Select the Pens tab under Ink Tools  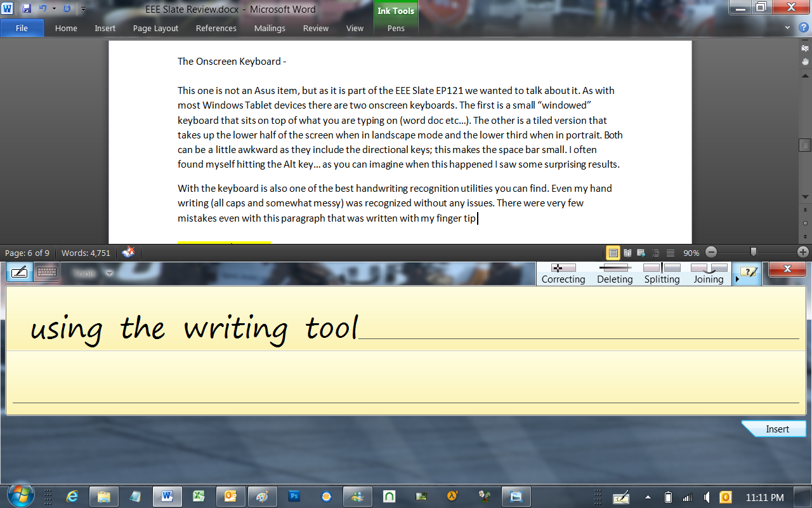pyautogui.click(x=396, y=28)
